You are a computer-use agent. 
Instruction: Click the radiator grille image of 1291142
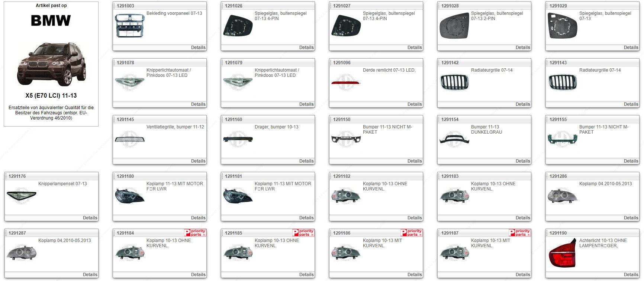point(454,82)
